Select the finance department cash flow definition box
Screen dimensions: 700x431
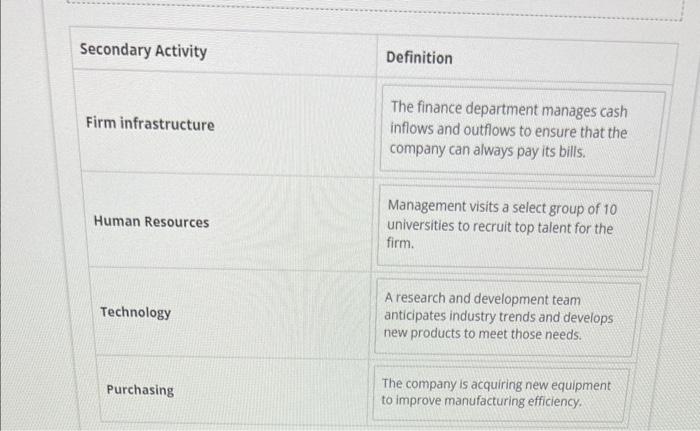(522, 130)
